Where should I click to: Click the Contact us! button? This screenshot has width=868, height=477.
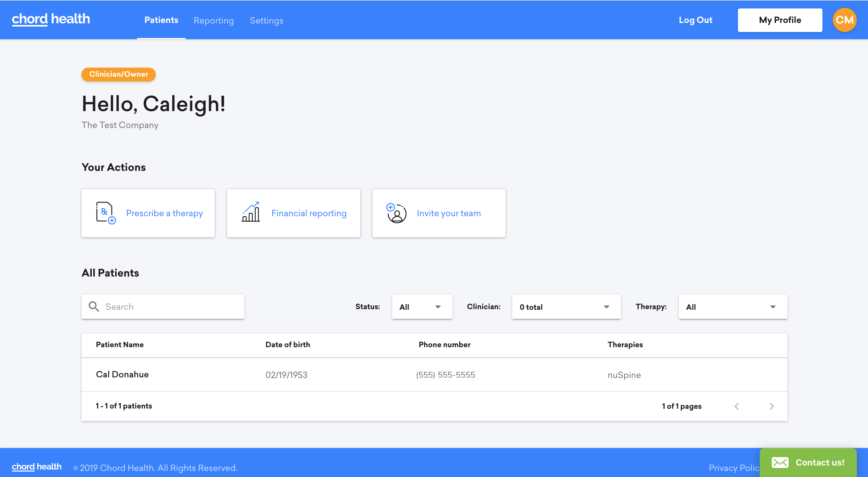(808, 463)
